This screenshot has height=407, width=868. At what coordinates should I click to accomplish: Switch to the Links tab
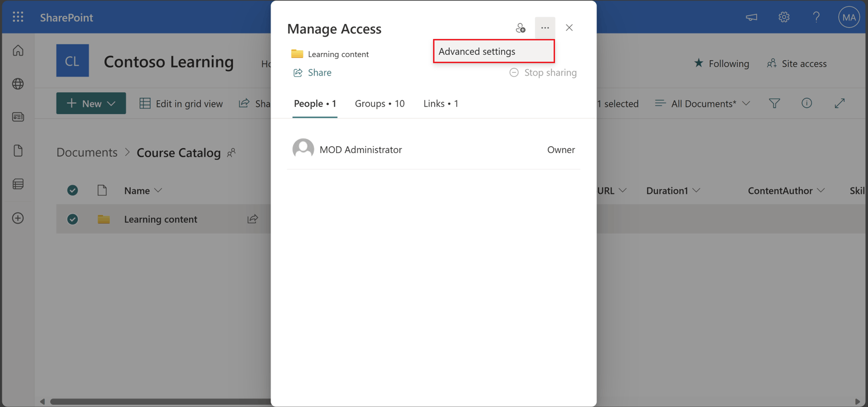441,103
